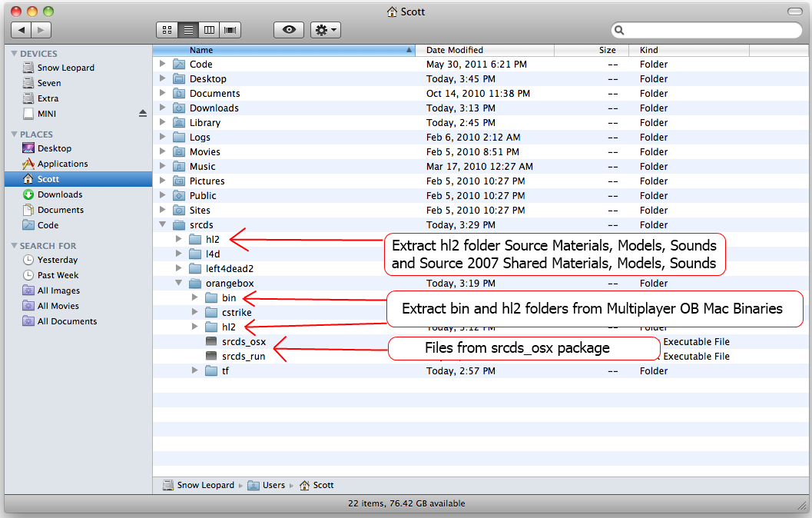
Task: Switch to icon view
Action: (167, 30)
